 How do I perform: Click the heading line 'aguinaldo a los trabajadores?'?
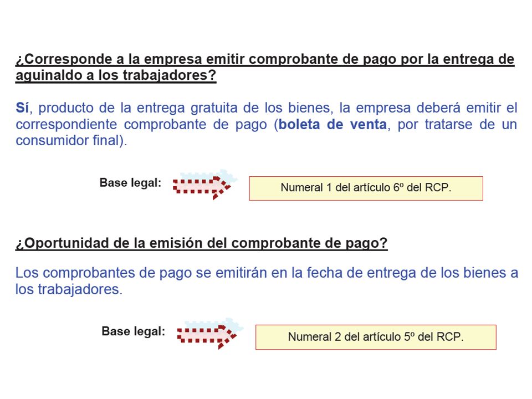[116, 75]
